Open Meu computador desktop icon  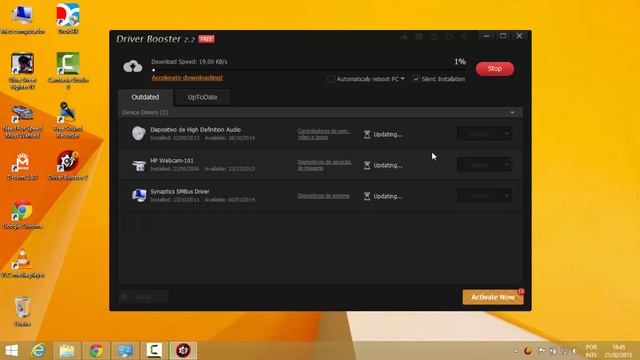coord(23,19)
